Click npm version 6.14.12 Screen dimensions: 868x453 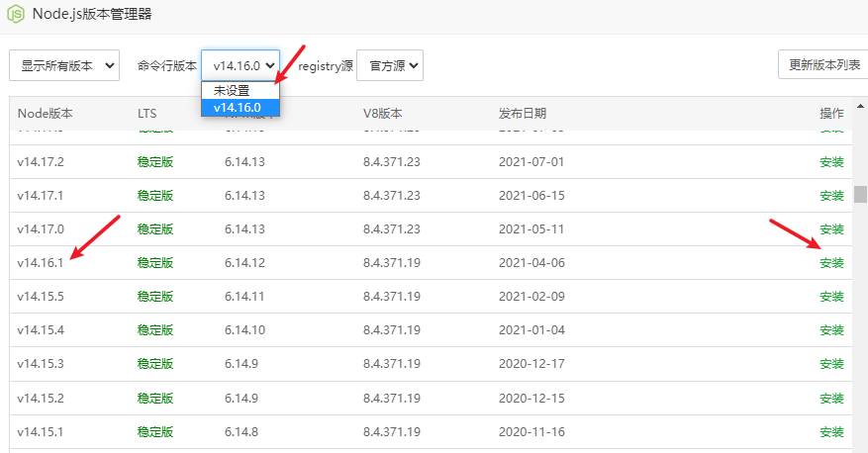coord(244,263)
